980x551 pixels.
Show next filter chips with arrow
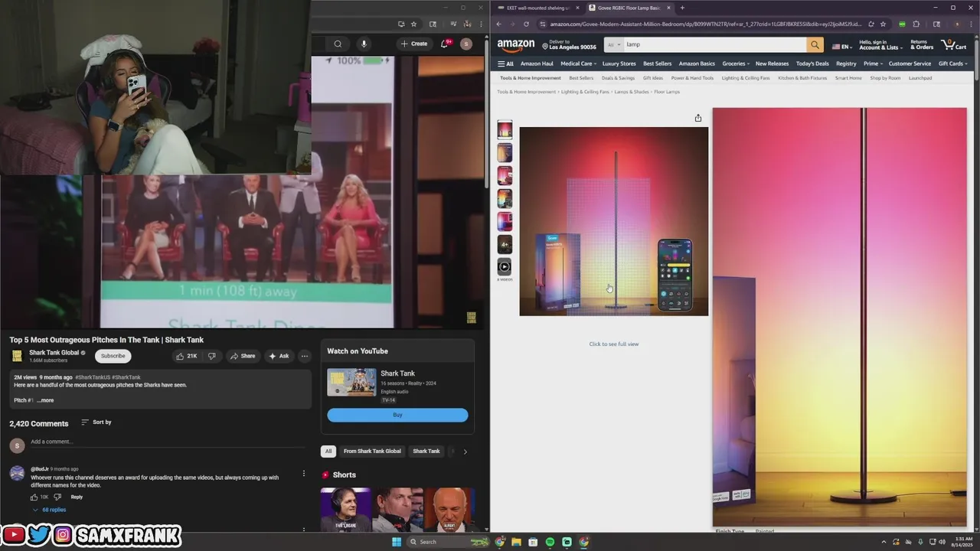pos(465,452)
